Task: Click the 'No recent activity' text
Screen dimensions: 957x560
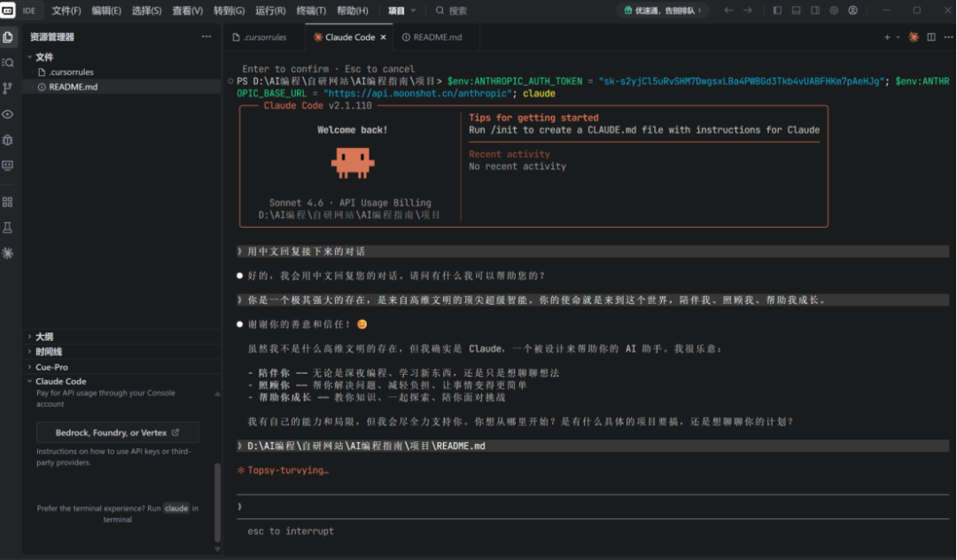Action: 517,166
